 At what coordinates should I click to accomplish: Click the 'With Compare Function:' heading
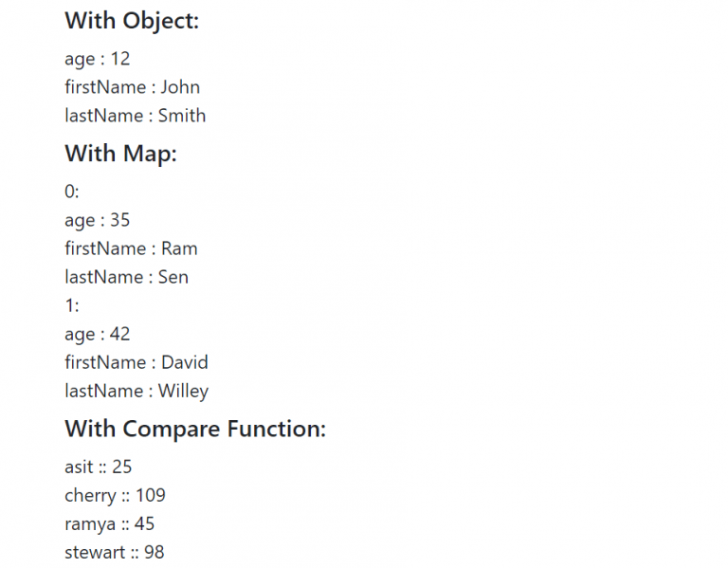tap(195, 429)
